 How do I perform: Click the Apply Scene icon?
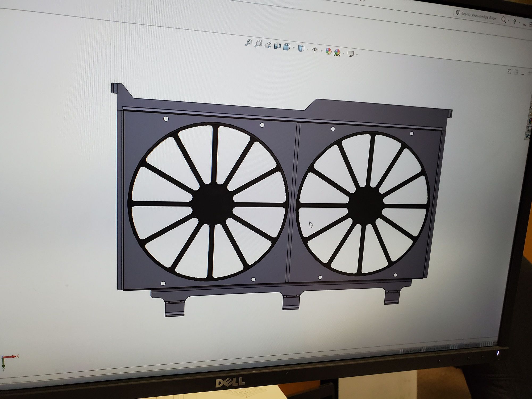(x=337, y=52)
